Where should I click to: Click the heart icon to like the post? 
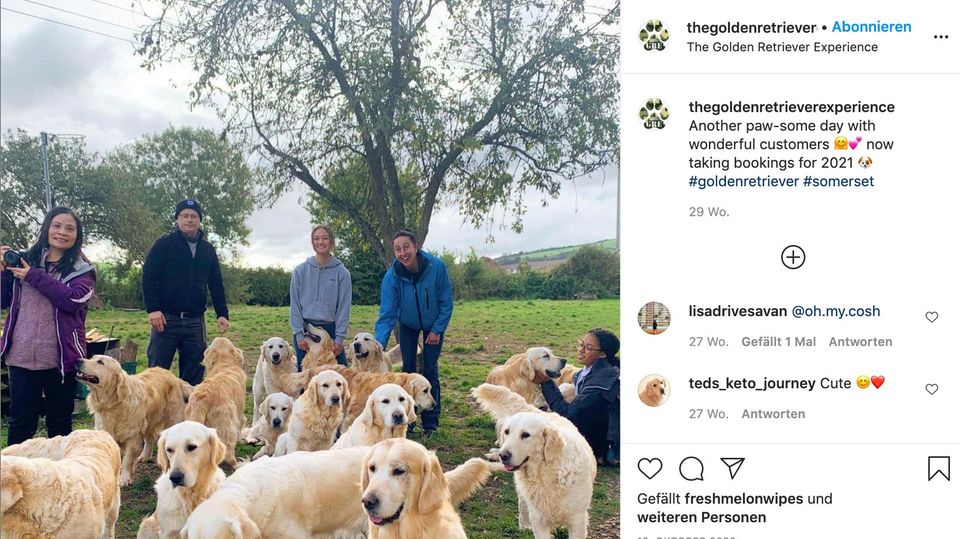(x=650, y=468)
